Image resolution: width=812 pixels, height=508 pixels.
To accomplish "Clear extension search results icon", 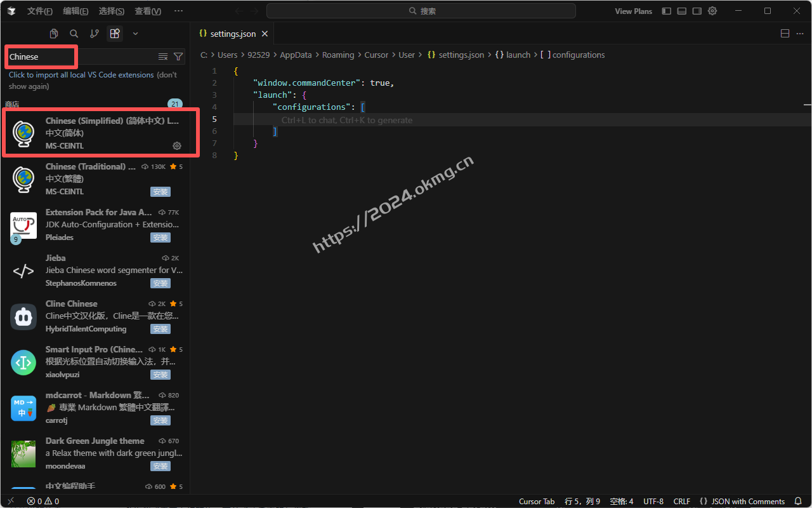I will point(163,57).
